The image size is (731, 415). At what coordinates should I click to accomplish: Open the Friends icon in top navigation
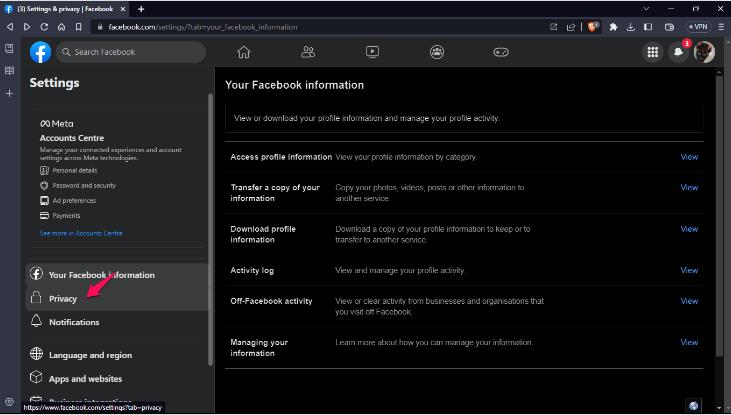tap(308, 52)
